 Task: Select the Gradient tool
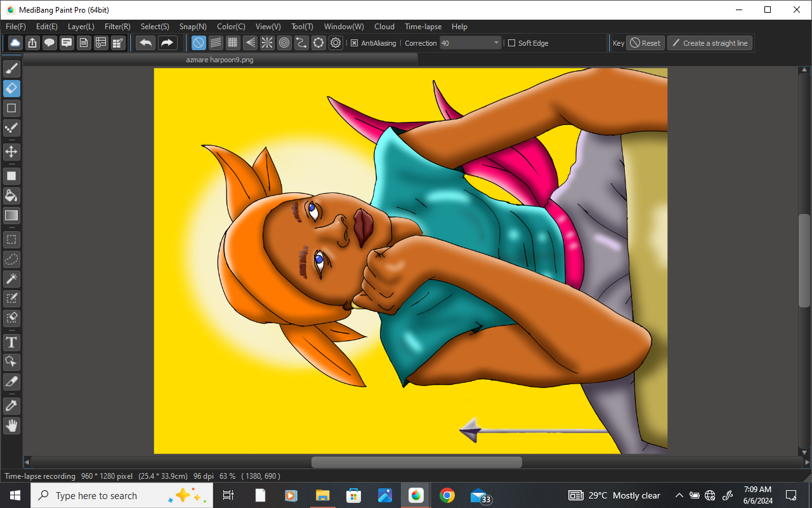tap(11, 215)
